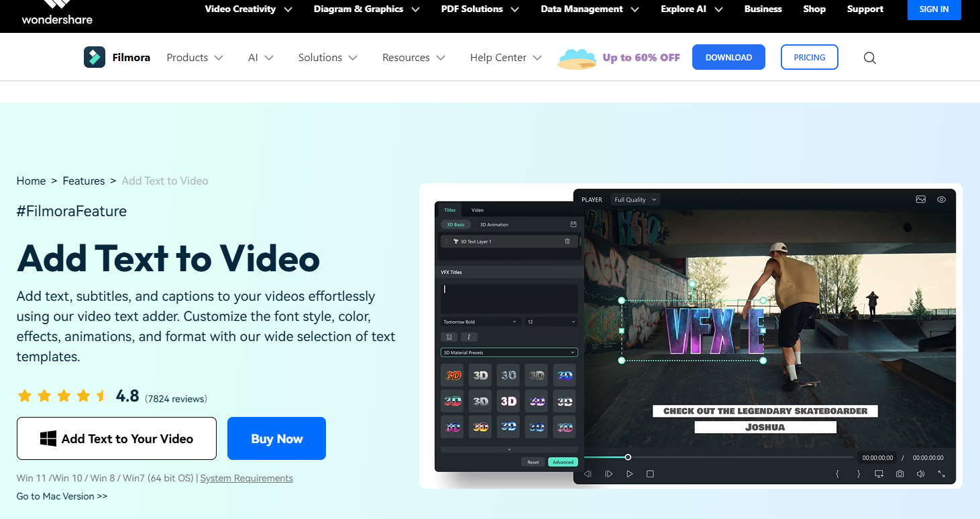Expand the Diagram & Graphics menu

(x=367, y=9)
